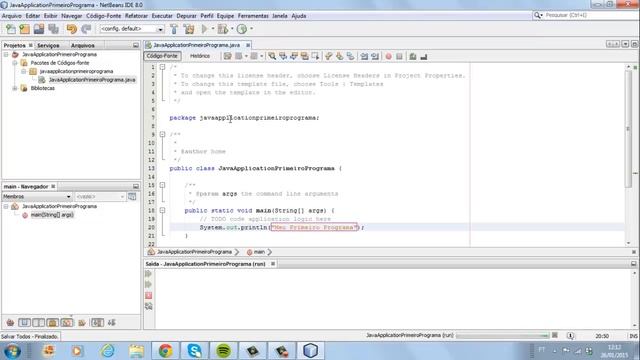Click the Histórico view button
Viewport: 640px width, 360px height.
(x=200, y=56)
